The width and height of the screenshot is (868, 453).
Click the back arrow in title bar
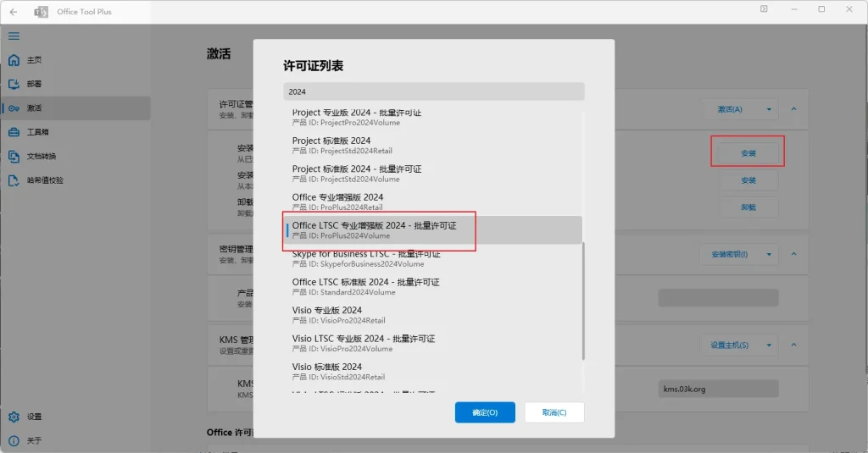14,12
